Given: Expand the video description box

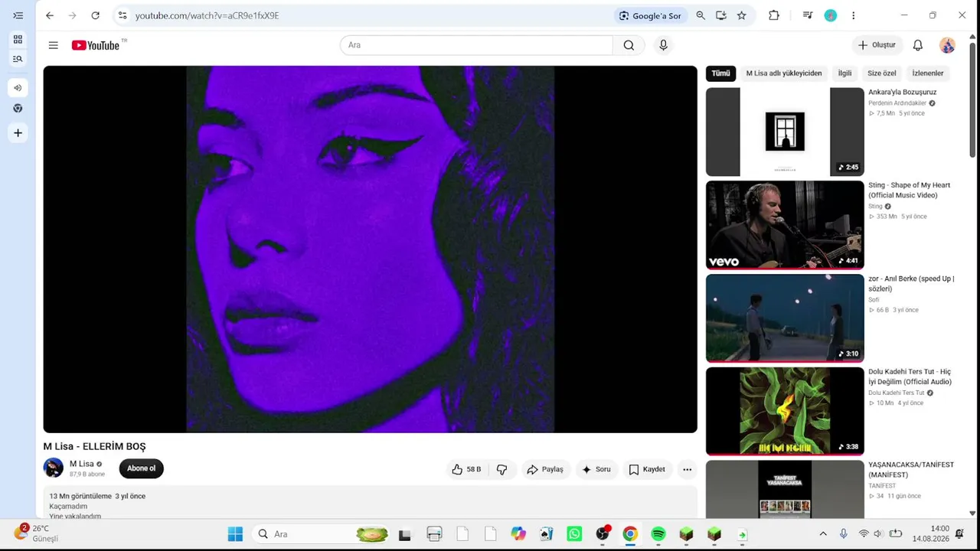Looking at the screenshot, I should (x=371, y=502).
